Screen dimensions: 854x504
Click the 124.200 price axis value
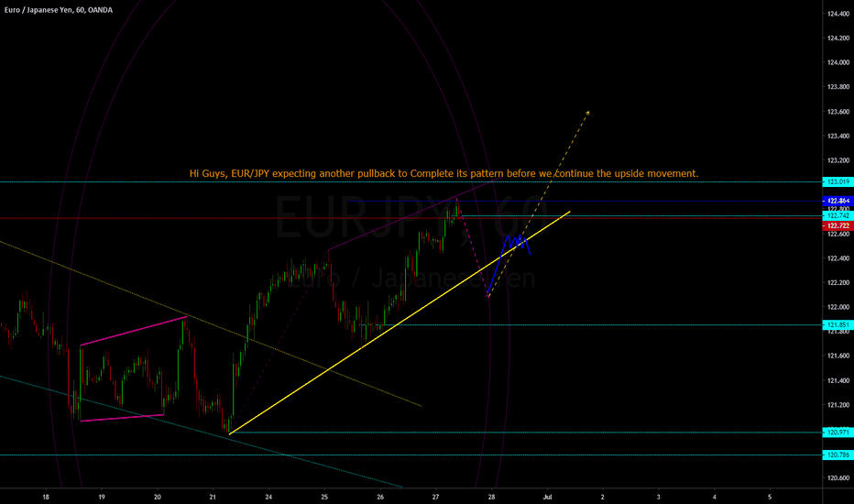click(x=838, y=38)
